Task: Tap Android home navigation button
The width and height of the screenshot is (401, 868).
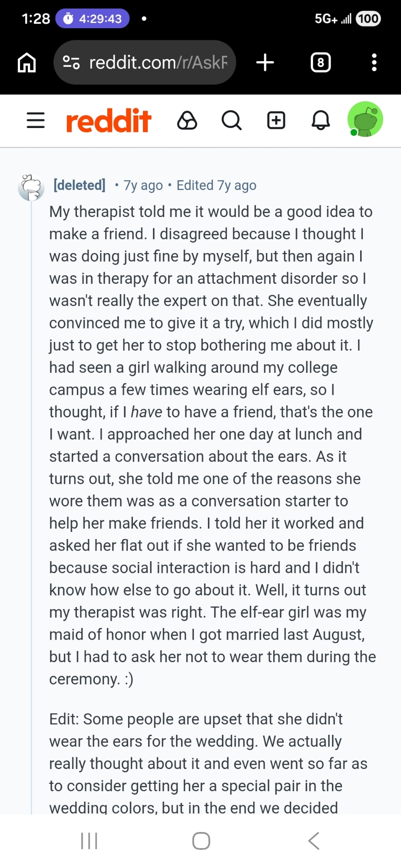Action: coord(201,841)
